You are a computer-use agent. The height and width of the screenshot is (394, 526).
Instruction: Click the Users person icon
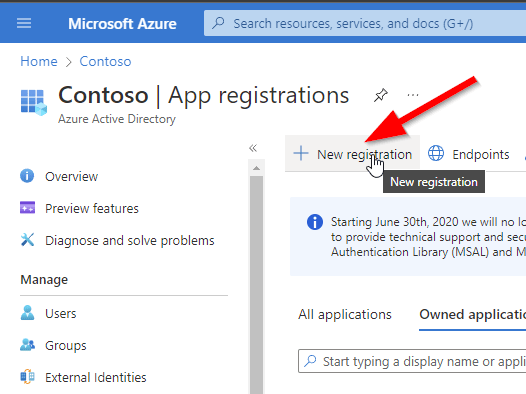click(27, 313)
